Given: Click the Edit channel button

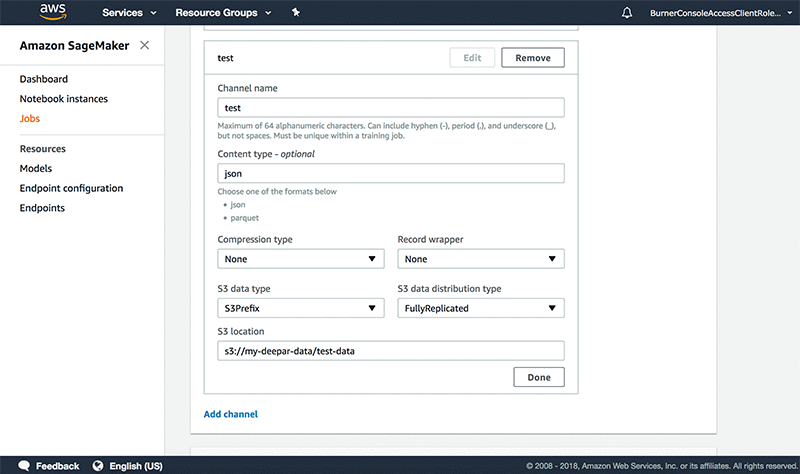Looking at the screenshot, I should (472, 58).
